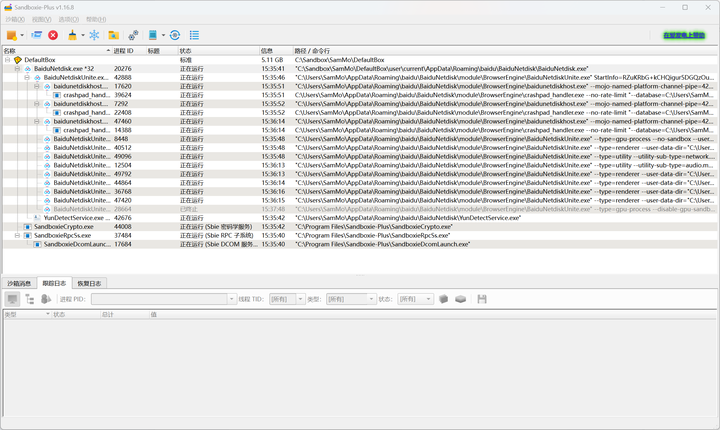Collapse the SandboxieRpcSs.exe tree node
Screen dimensions: 720x430
(x=17, y=236)
